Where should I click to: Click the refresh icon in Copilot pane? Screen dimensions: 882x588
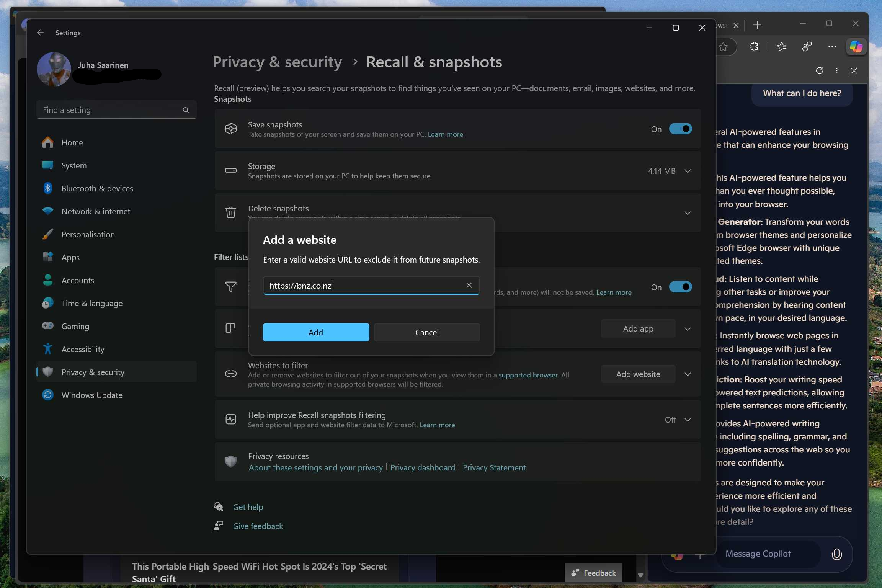(819, 71)
